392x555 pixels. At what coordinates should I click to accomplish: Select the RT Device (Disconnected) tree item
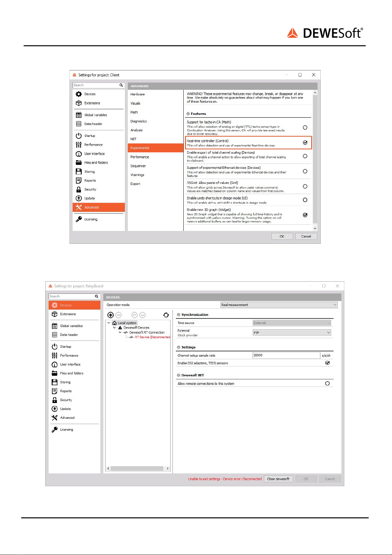[x=152, y=337]
